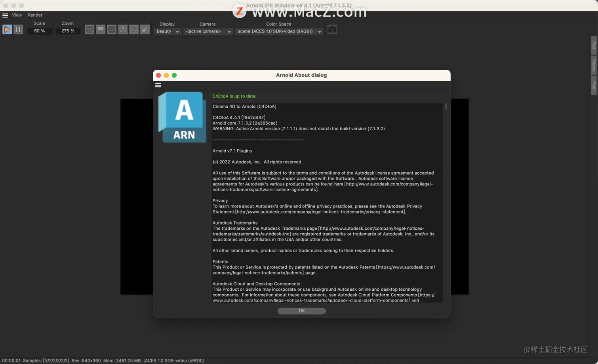Open the Pixel side tab

594,85
